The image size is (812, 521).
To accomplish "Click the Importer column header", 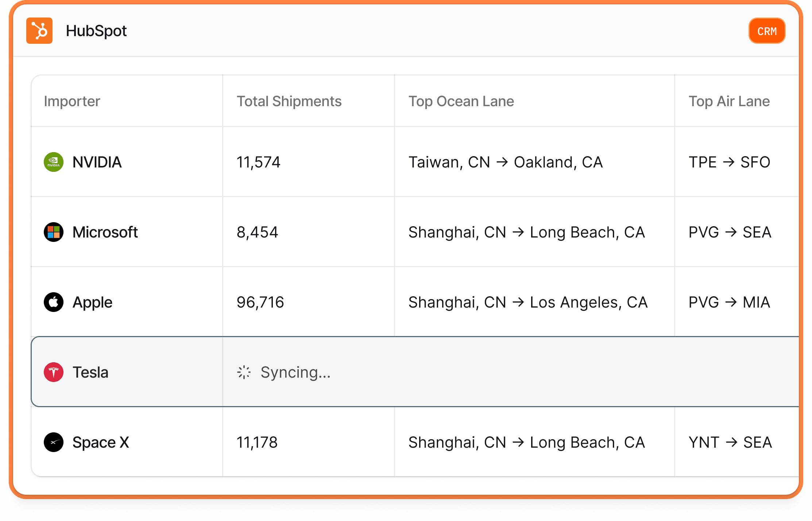I will (72, 101).
